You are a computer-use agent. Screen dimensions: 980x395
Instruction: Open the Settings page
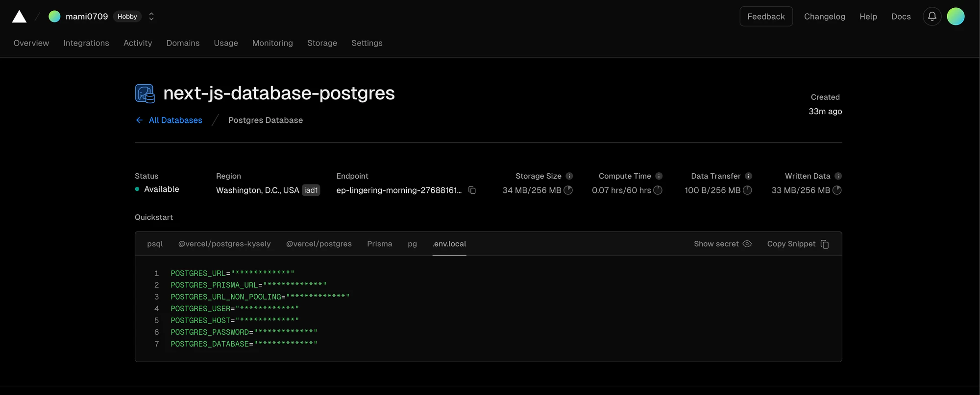[x=367, y=43]
